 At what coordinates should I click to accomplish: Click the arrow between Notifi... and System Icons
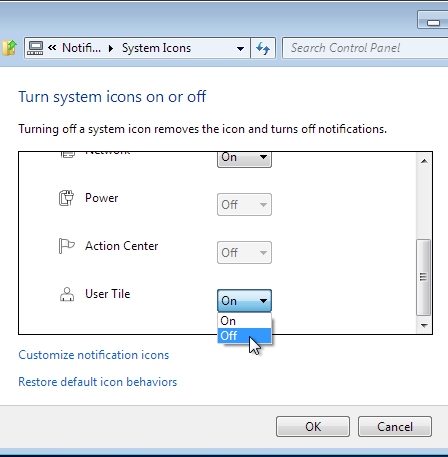point(111,49)
